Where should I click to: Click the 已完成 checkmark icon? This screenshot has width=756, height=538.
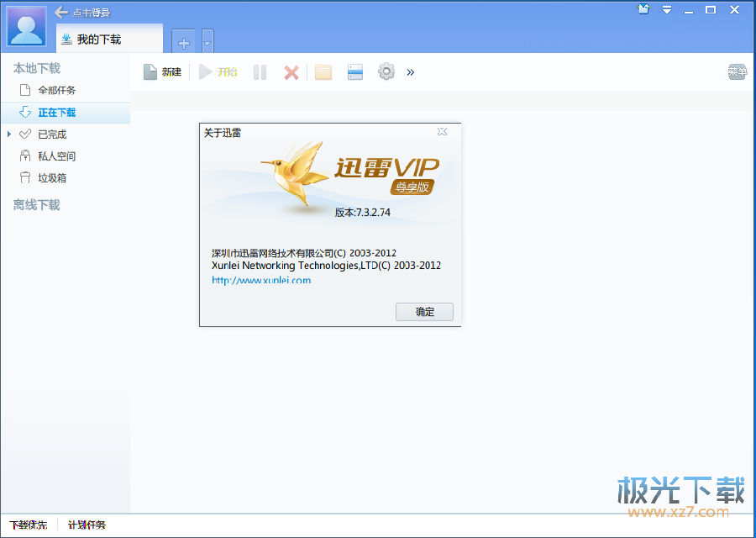(25, 134)
